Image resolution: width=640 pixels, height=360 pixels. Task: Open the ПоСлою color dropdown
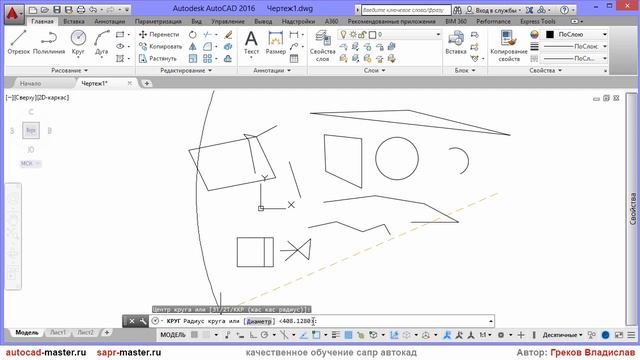tap(605, 35)
